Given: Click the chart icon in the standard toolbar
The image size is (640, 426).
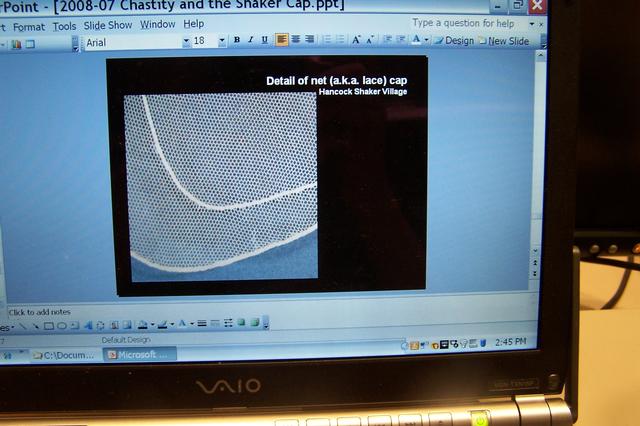Looking at the screenshot, I should [16, 44].
